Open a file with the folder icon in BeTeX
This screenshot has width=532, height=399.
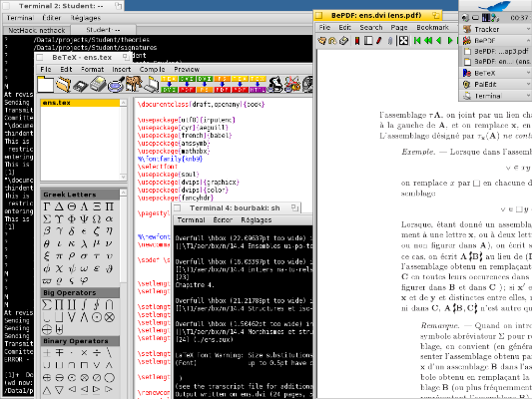coord(63,84)
